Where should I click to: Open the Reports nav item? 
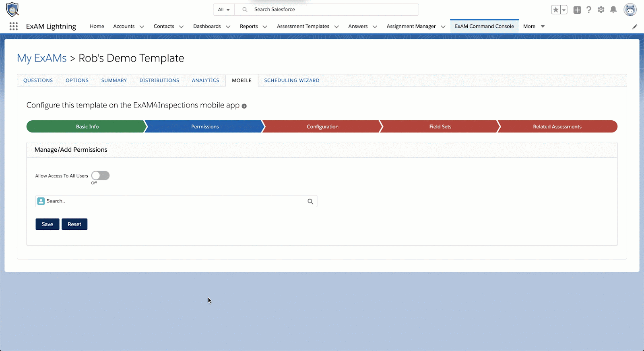249,26
